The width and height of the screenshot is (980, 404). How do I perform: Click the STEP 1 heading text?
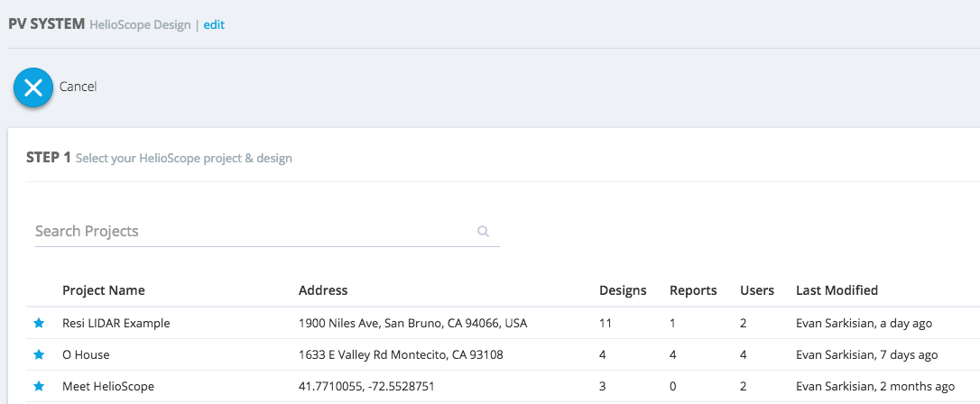click(x=49, y=157)
